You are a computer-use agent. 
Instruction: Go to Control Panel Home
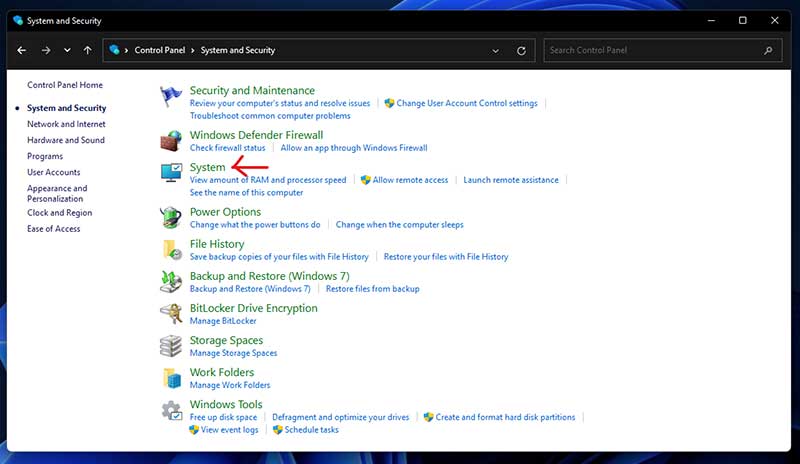[65, 85]
